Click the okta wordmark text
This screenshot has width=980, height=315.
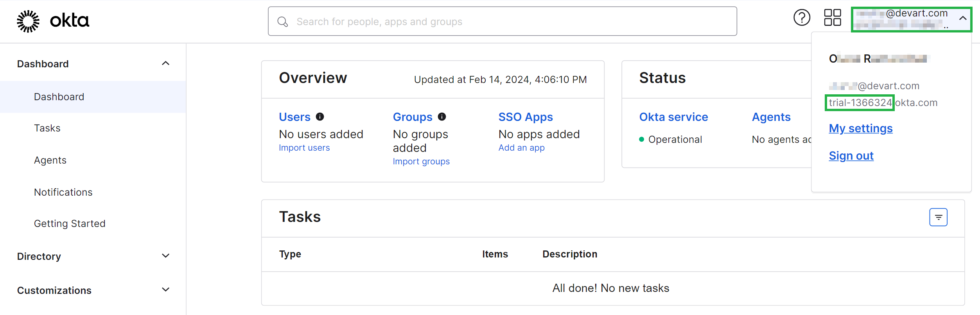click(x=70, y=20)
